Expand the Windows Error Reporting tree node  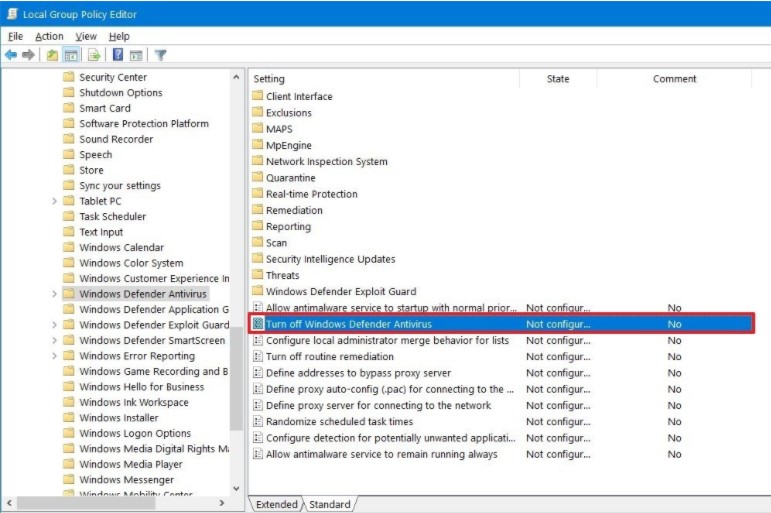pyautogui.click(x=54, y=356)
